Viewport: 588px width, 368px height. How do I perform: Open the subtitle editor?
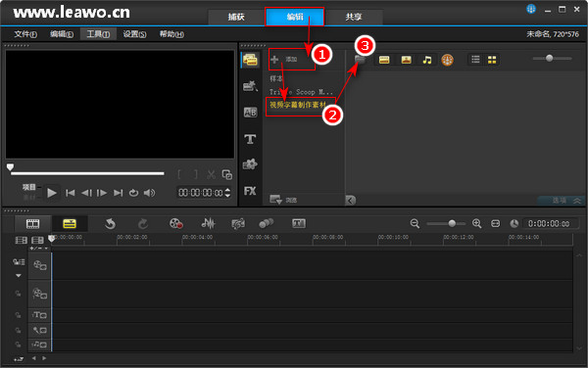click(x=299, y=223)
